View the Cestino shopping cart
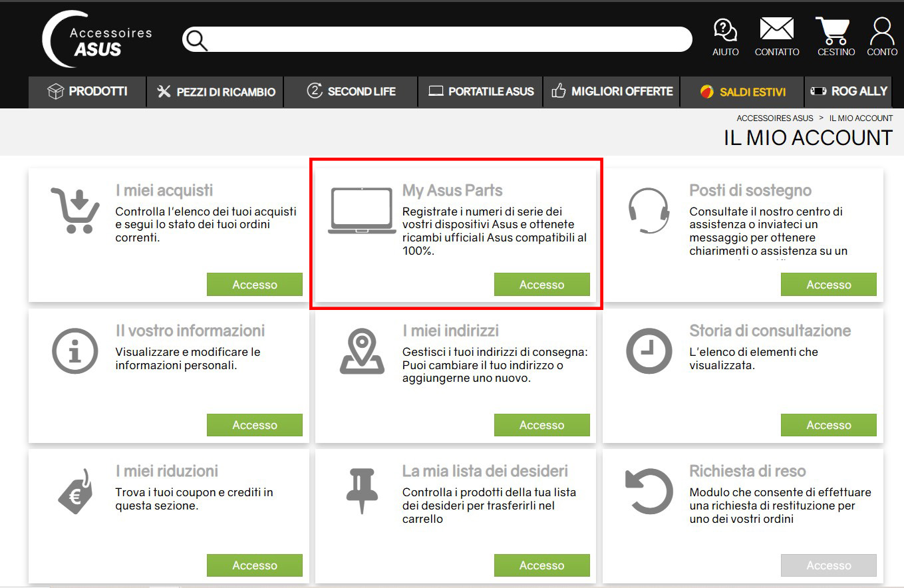Viewport: 904px width, 588px height. (x=835, y=37)
